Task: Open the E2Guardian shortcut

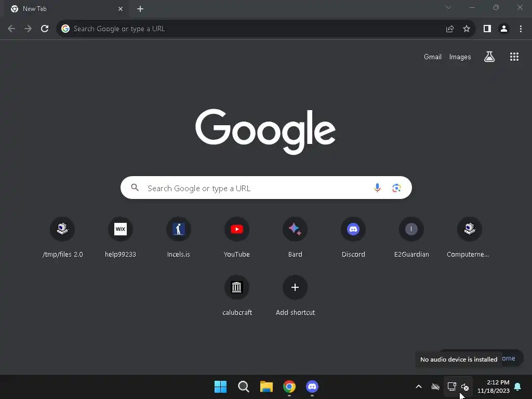Action: tap(411, 238)
